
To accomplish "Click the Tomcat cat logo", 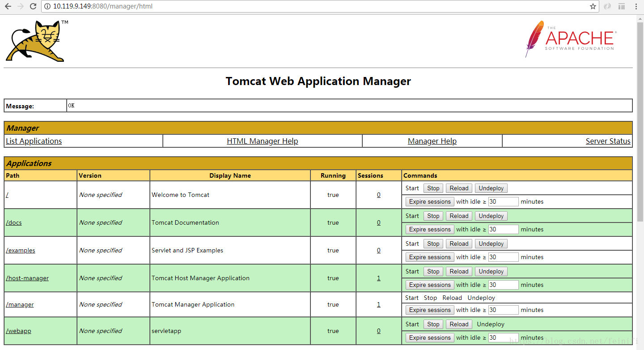I will (36, 41).
